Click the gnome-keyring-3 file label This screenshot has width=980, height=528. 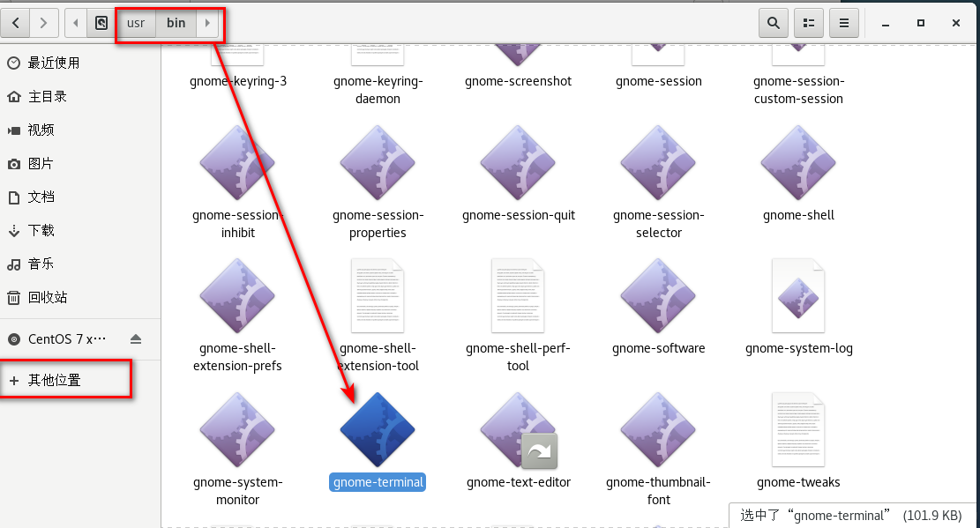click(238, 81)
